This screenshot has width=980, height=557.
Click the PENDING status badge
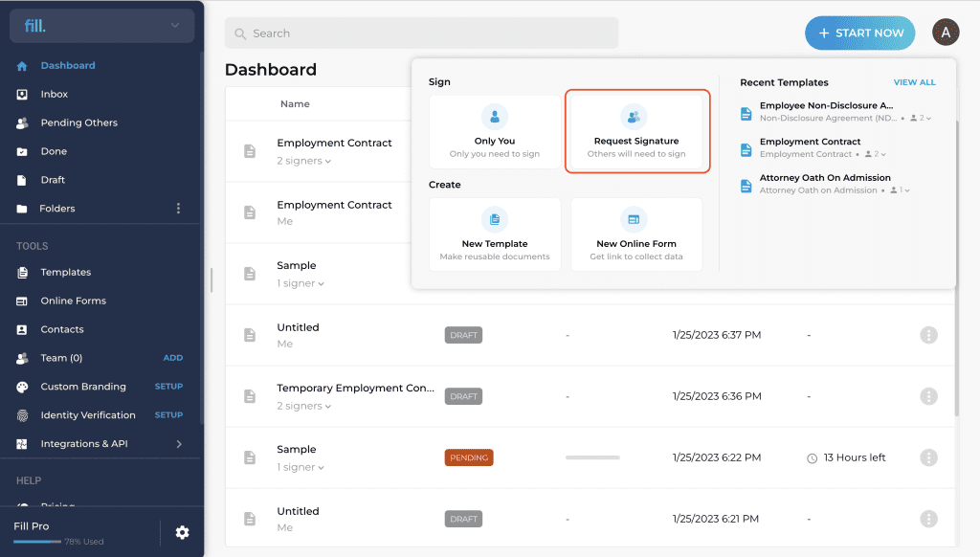(469, 457)
